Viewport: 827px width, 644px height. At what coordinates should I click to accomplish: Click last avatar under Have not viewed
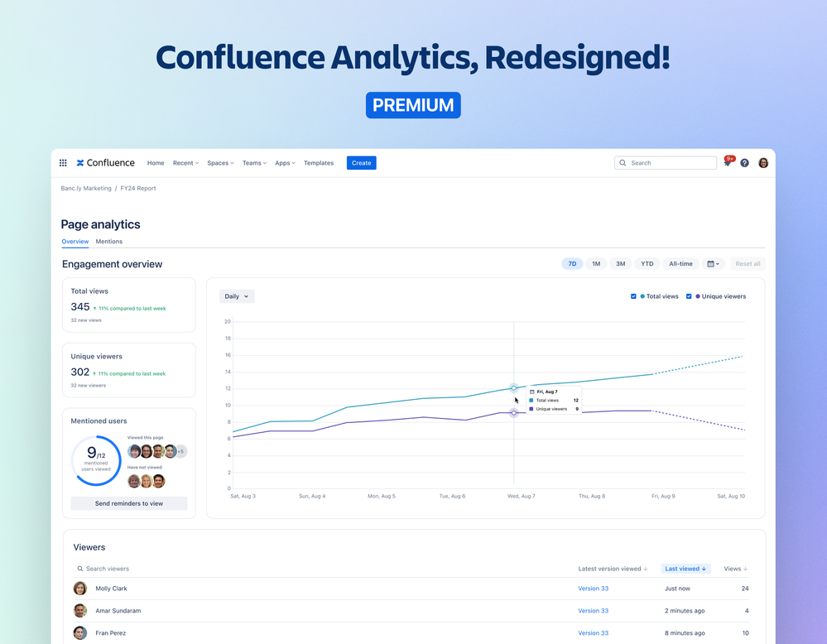(x=159, y=481)
